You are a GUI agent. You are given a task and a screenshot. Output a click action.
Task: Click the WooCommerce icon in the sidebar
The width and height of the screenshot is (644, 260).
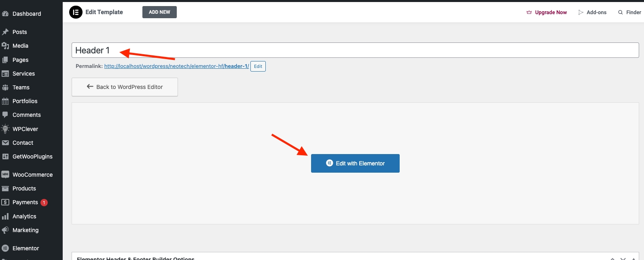click(x=5, y=175)
